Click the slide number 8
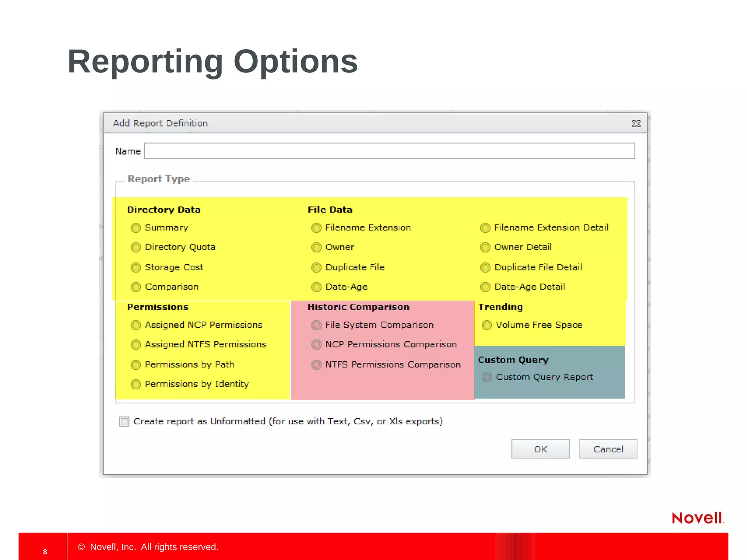Screen dimensions: 747x560 (45, 552)
